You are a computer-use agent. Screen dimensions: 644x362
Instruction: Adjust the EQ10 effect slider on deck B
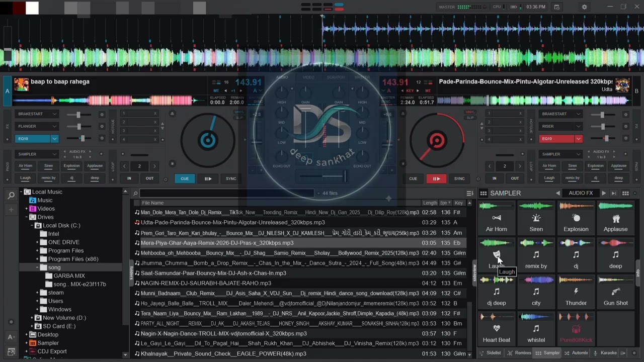pos(603,138)
